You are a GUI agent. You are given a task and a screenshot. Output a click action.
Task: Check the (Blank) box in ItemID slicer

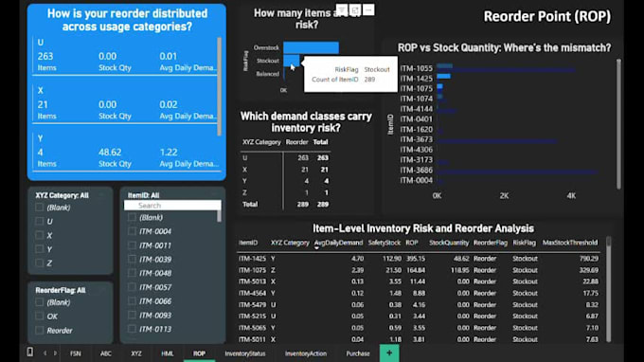(132, 217)
